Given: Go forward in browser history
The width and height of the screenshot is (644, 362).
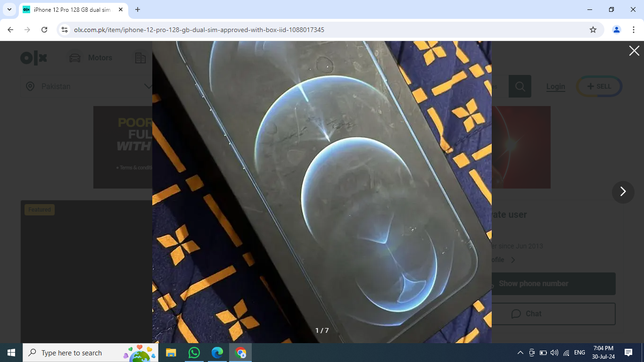Looking at the screenshot, I should [27, 30].
